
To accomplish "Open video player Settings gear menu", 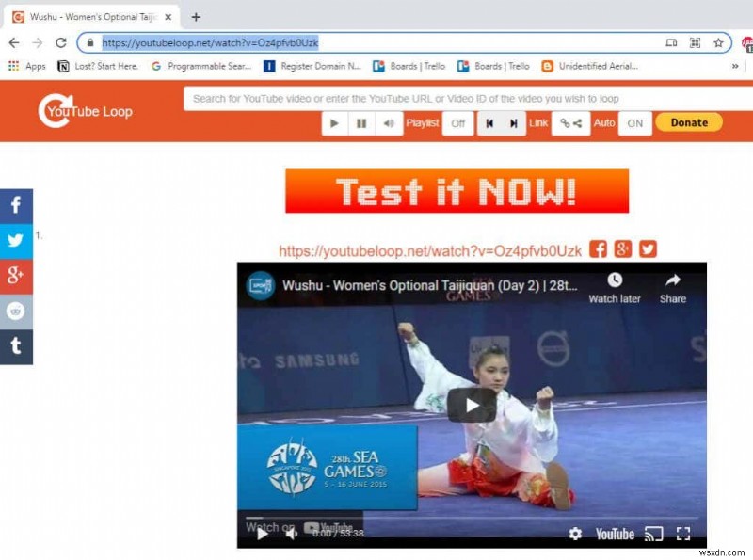I will pyautogui.click(x=575, y=535).
